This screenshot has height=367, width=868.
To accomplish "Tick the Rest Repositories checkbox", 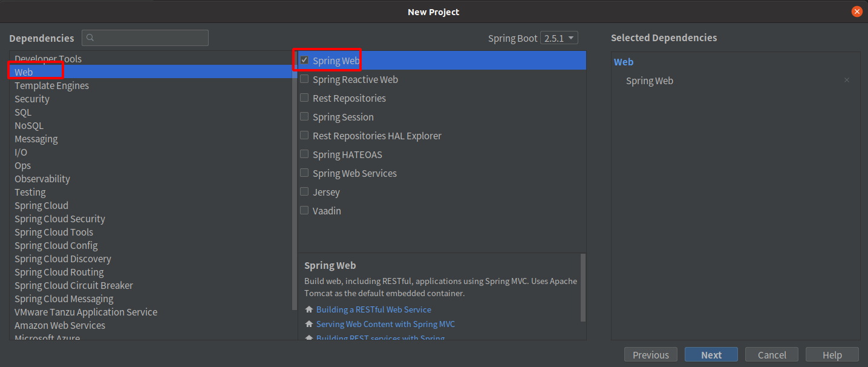I will [x=304, y=98].
